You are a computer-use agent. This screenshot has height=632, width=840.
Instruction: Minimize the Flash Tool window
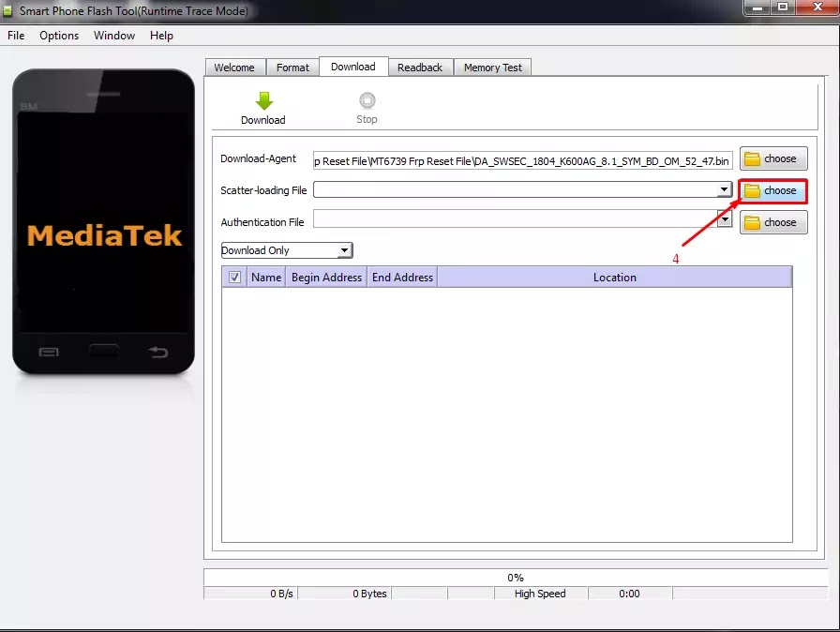(757, 8)
